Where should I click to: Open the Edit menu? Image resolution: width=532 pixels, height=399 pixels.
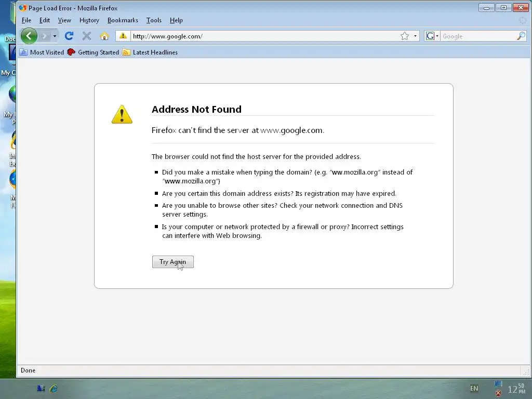tap(45, 20)
